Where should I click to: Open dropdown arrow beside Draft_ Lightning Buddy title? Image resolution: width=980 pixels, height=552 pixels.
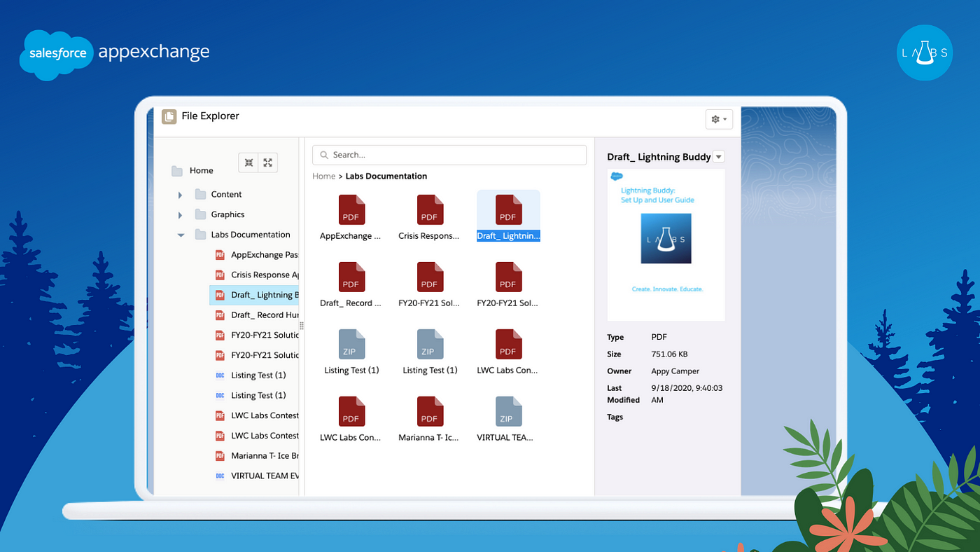coord(719,157)
